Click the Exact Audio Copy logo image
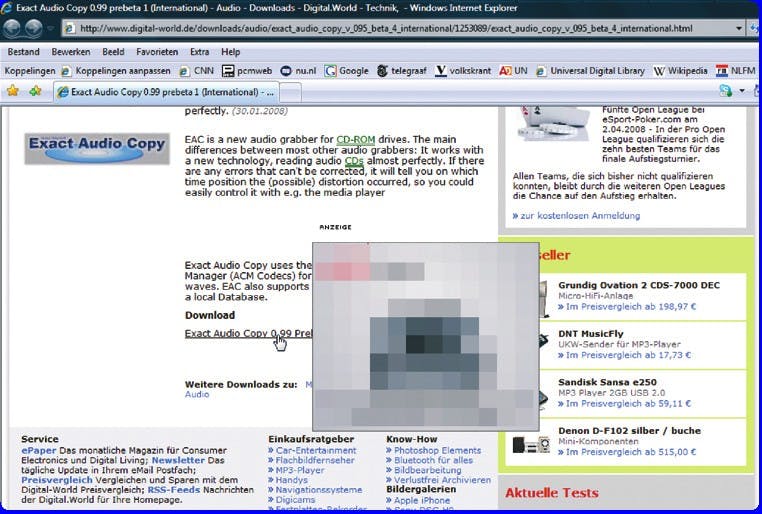 [97, 148]
